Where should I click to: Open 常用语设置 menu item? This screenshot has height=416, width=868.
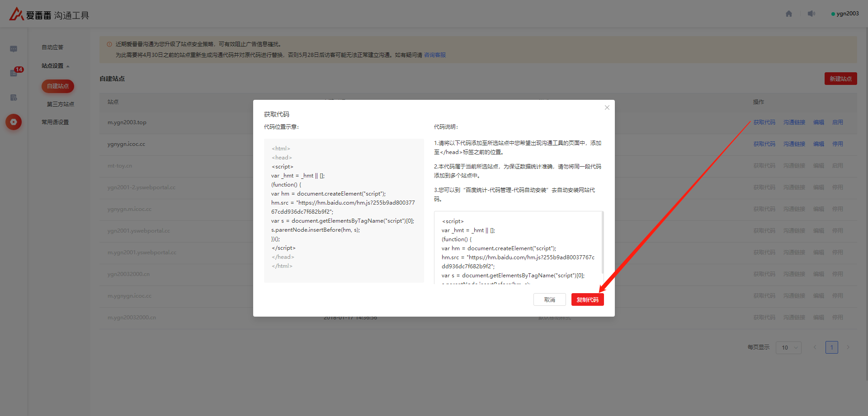click(x=55, y=122)
